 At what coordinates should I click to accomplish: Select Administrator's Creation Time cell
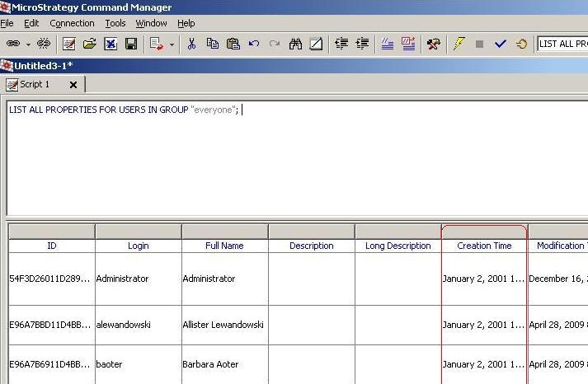pos(484,279)
